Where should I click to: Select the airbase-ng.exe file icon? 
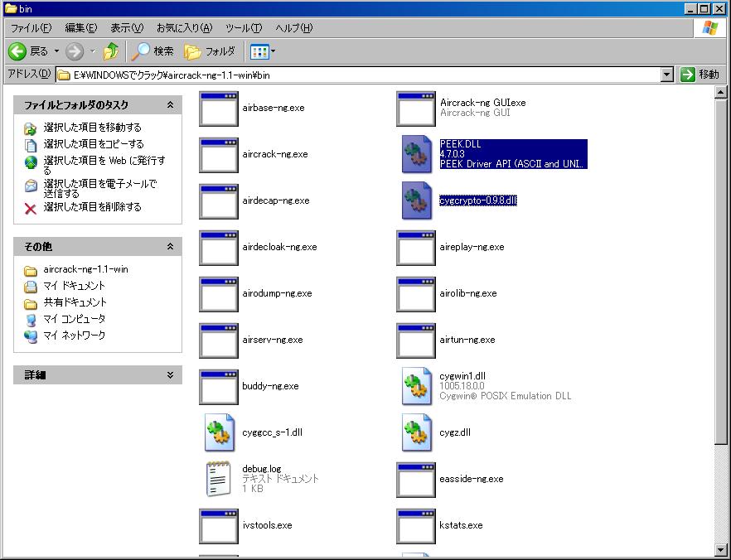click(x=219, y=109)
